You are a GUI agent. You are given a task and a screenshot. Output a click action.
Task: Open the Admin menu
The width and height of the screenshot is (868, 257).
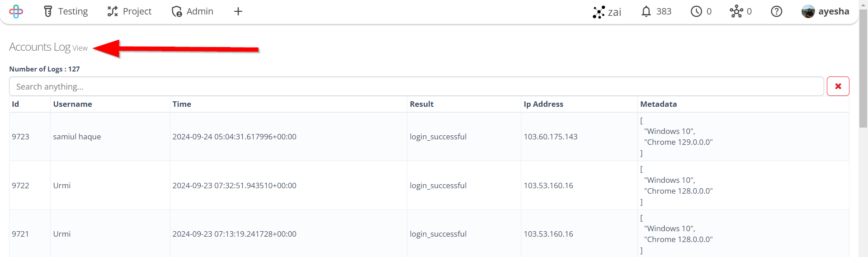193,11
